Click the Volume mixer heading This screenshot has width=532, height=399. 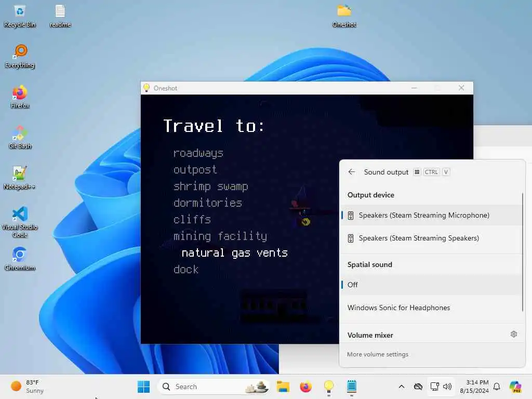(370, 335)
